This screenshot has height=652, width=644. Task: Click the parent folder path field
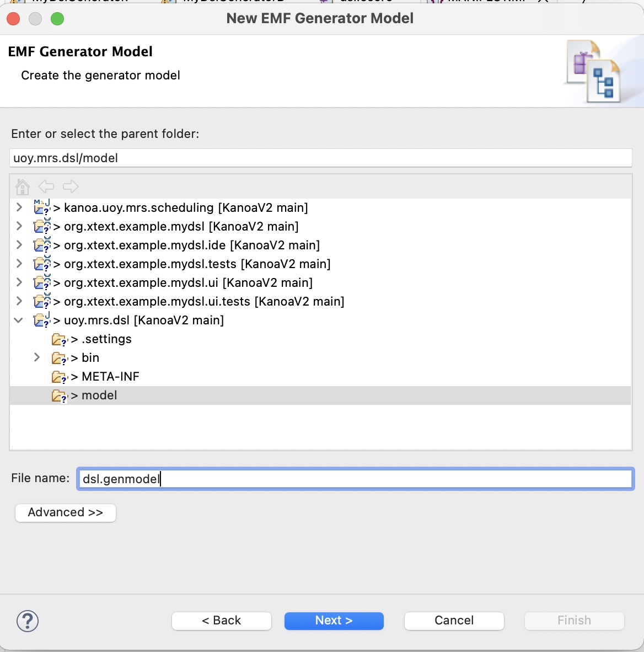pyautogui.click(x=321, y=158)
